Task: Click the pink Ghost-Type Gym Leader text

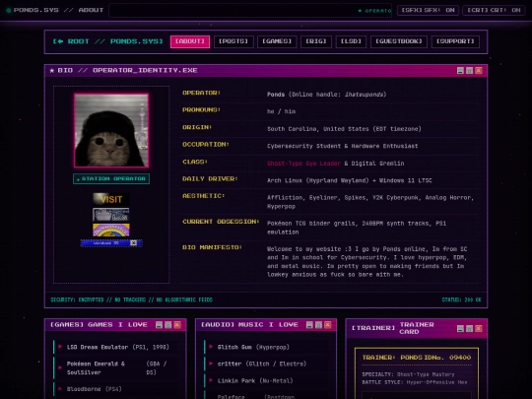Action: pos(303,164)
